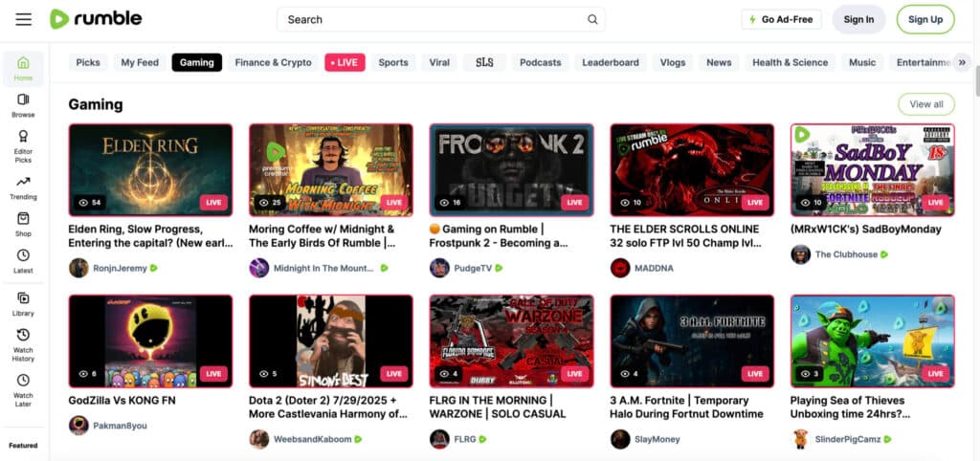Image resolution: width=980 pixels, height=461 pixels.
Task: Click the search magnifier icon
Action: (x=592, y=19)
